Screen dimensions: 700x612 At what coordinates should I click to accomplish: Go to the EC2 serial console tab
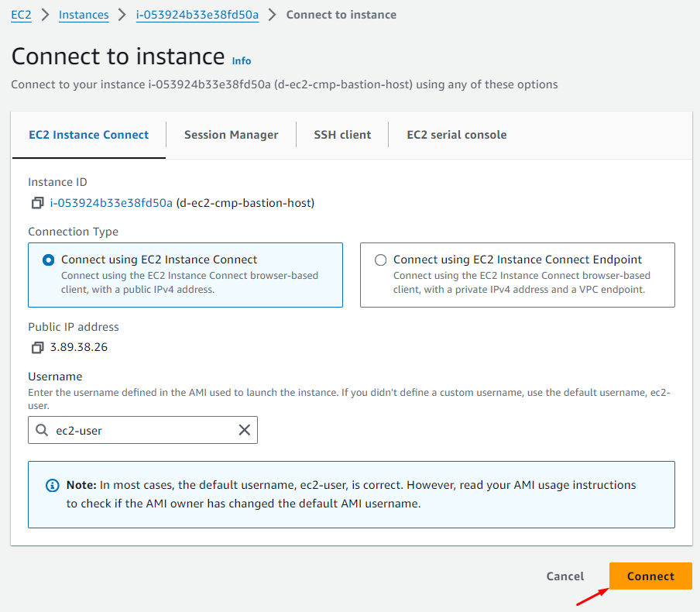[x=456, y=135]
